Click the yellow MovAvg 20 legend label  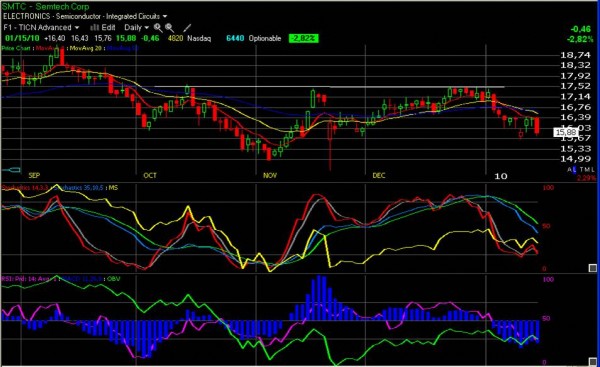(86, 48)
